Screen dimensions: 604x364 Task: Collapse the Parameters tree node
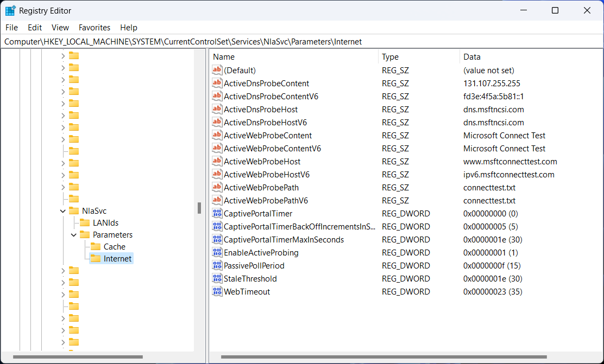pos(73,234)
